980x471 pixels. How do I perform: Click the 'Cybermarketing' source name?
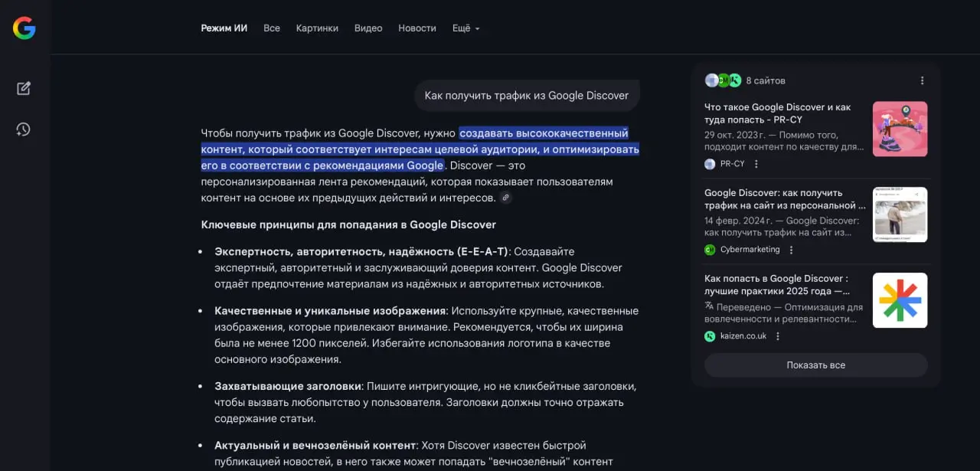(x=750, y=250)
